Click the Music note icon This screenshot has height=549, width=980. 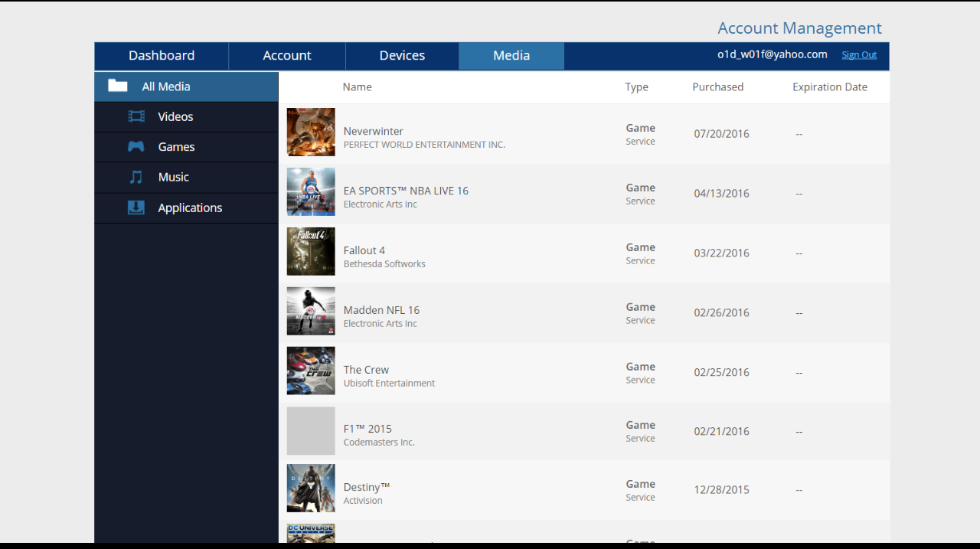pyautogui.click(x=136, y=177)
